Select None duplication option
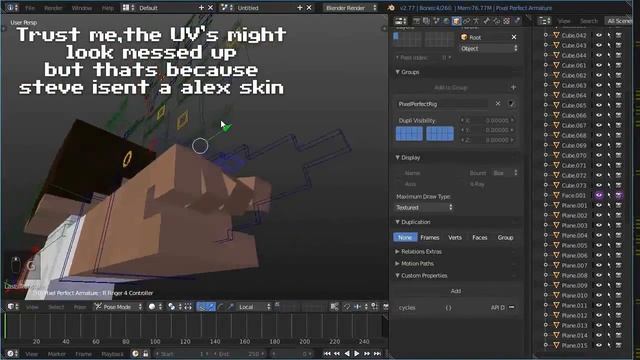 coord(405,237)
